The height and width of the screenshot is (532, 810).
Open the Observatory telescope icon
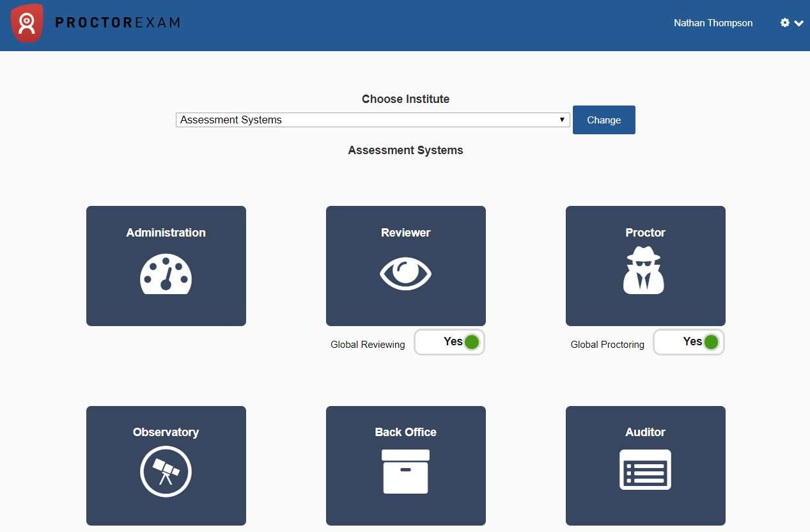pos(166,472)
